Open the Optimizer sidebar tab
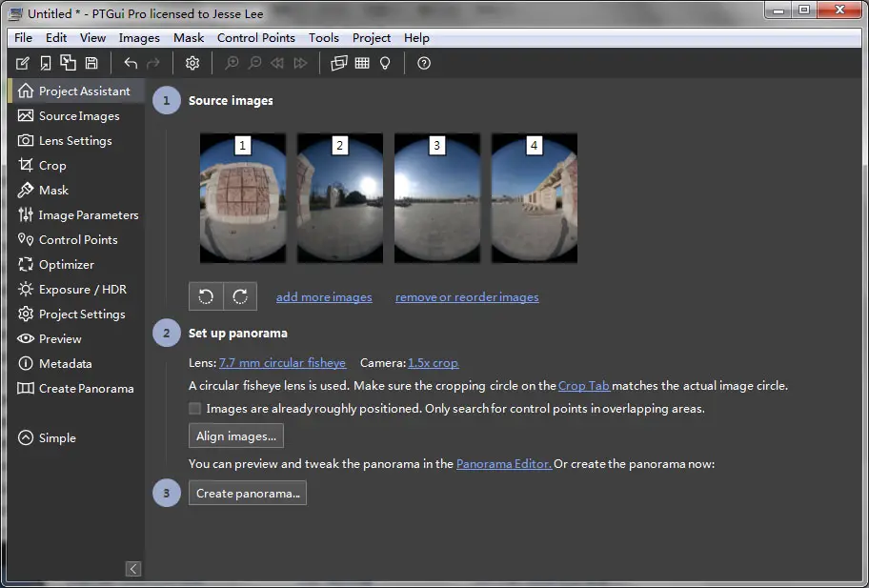The image size is (869, 588). (66, 264)
